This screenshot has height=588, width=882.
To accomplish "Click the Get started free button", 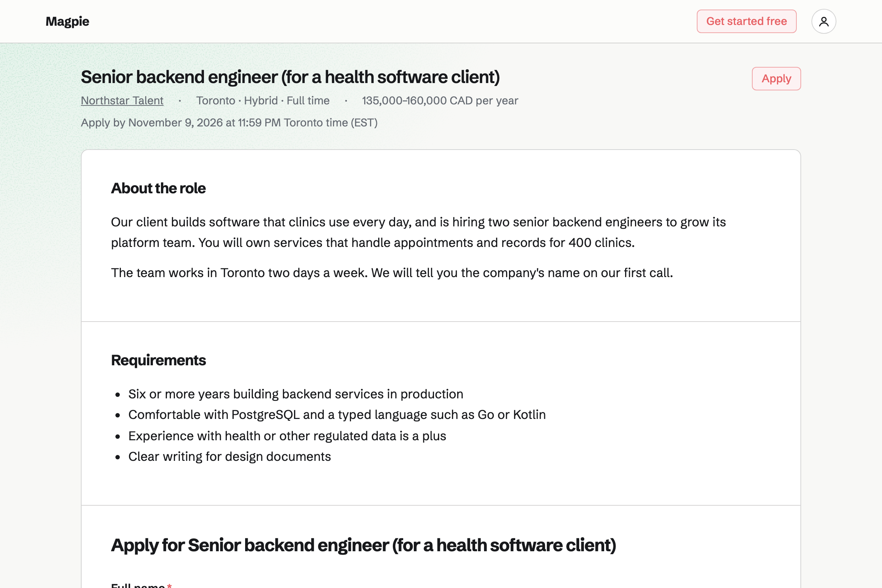I will 746,21.
